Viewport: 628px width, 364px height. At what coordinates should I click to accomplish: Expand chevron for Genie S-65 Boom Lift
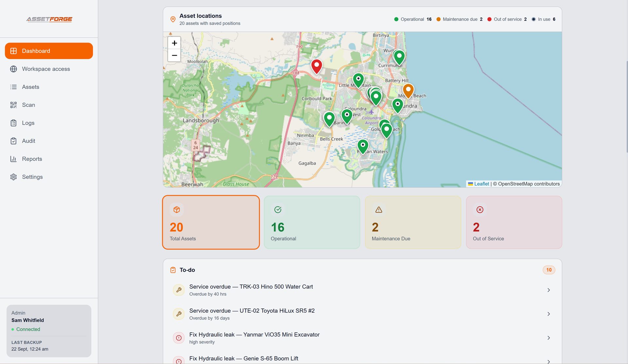click(x=549, y=361)
